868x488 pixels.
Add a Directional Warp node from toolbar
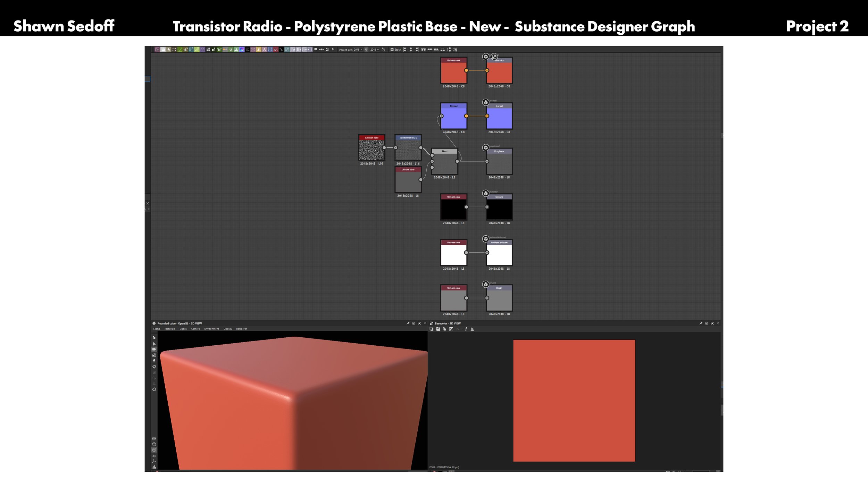(x=191, y=50)
